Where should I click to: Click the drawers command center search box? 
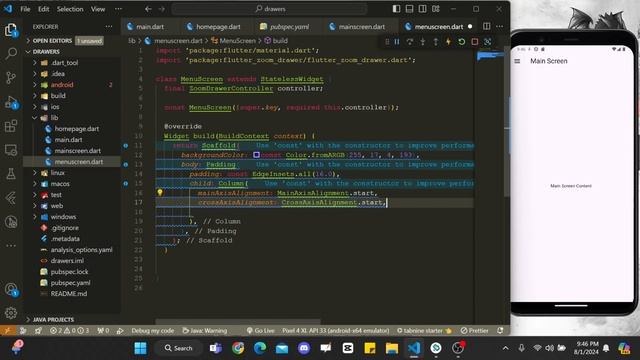pos(269,9)
